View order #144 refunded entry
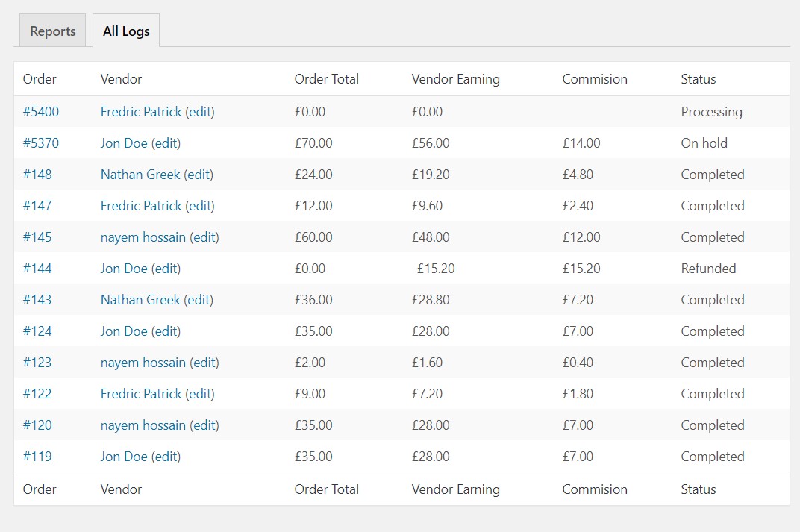This screenshot has height=532, width=800. [x=37, y=269]
